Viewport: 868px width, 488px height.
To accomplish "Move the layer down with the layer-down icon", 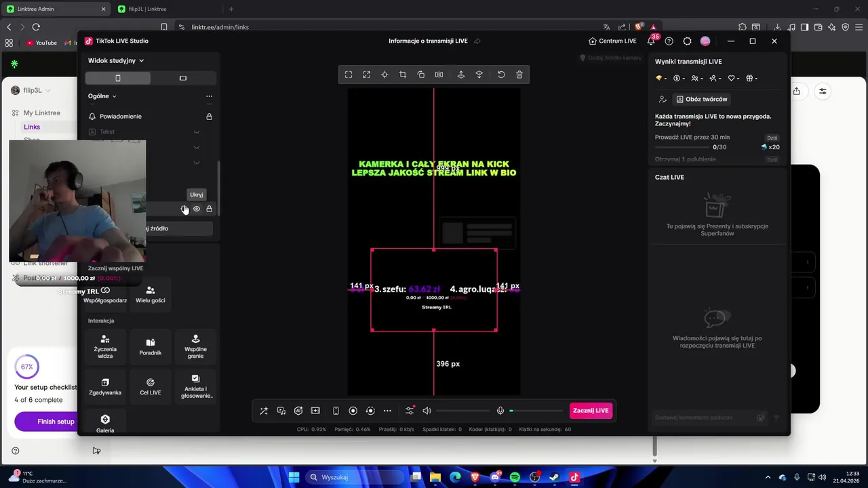I will (479, 75).
